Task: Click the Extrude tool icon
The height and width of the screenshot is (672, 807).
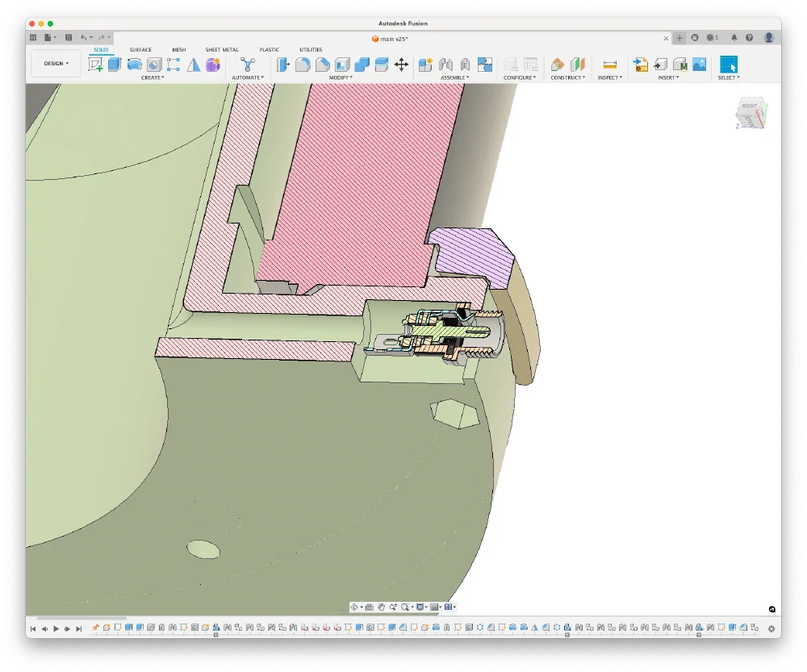Action: click(115, 65)
